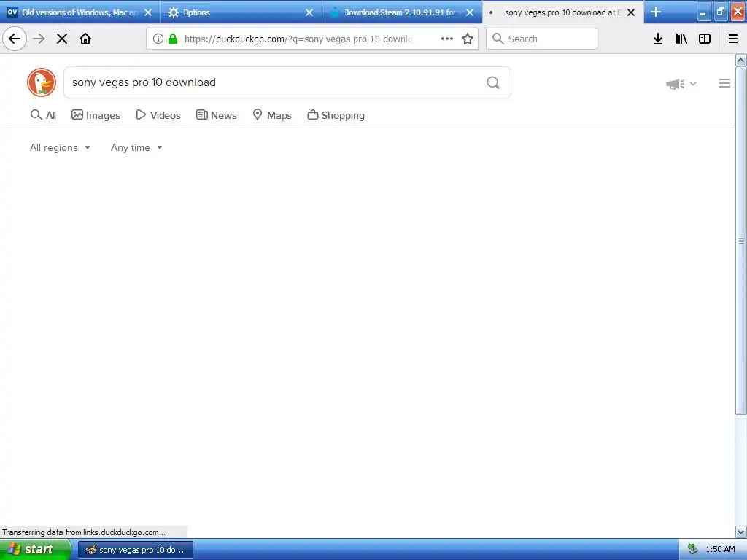This screenshot has width=747, height=560.
Task: Open the browser home page
Action: tap(85, 39)
